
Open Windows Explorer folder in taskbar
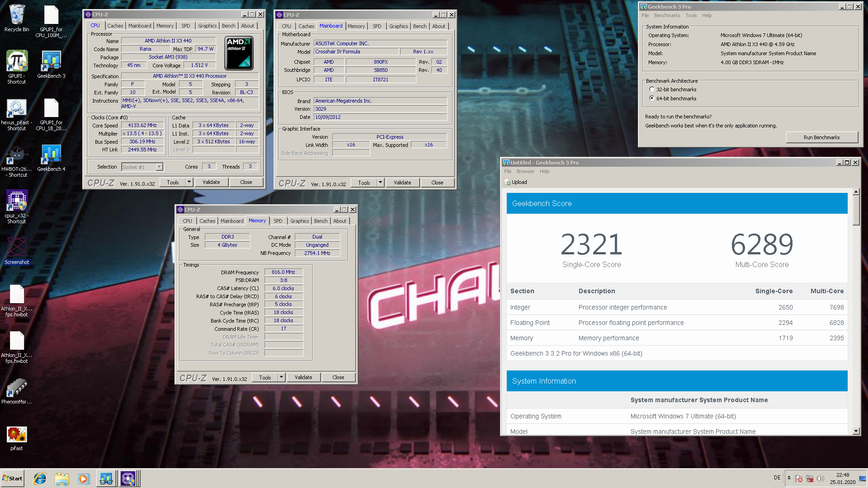pos(62,479)
